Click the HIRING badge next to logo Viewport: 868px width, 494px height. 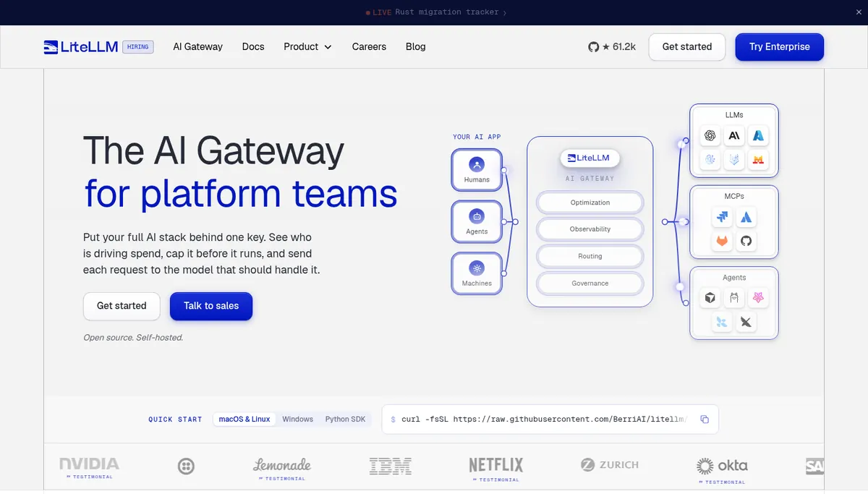[x=137, y=47]
